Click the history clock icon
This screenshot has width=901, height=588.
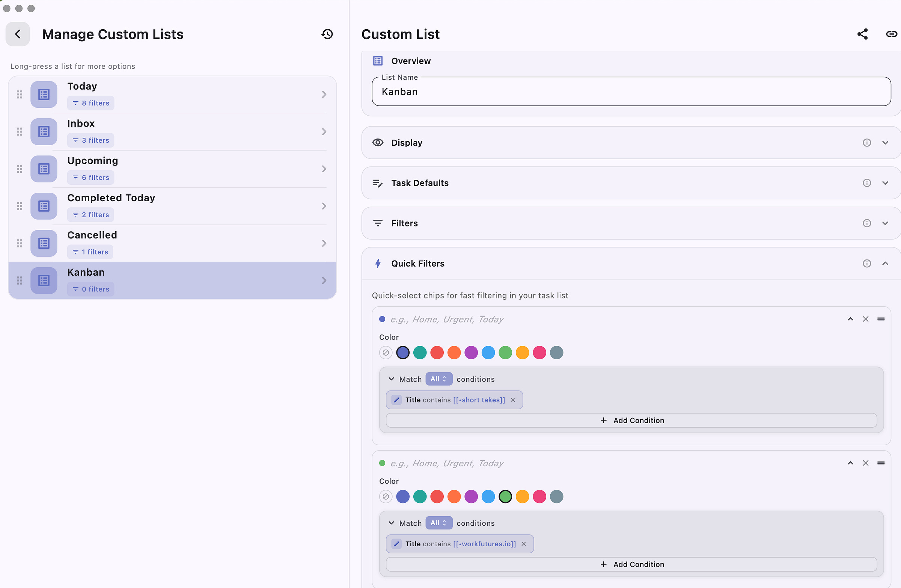[327, 34]
